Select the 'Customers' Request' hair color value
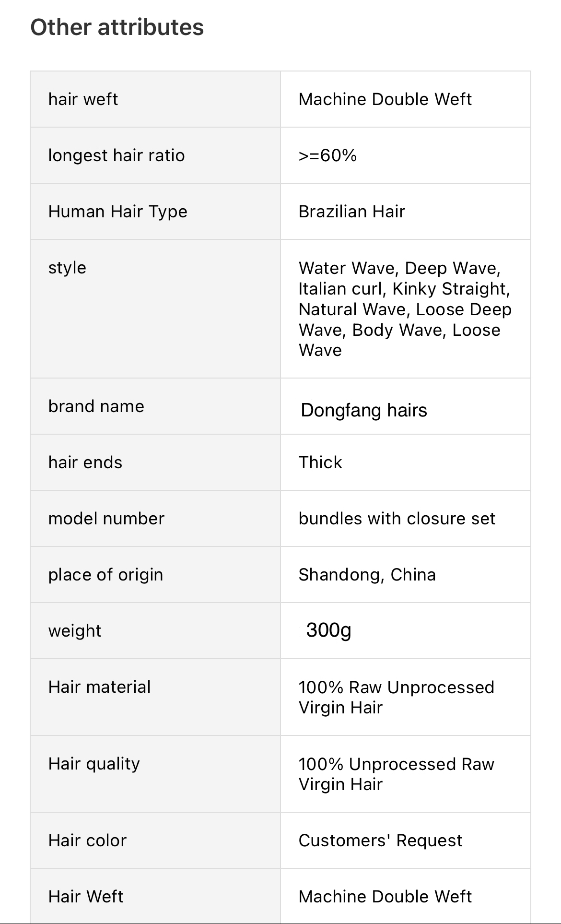 pyautogui.click(x=381, y=841)
